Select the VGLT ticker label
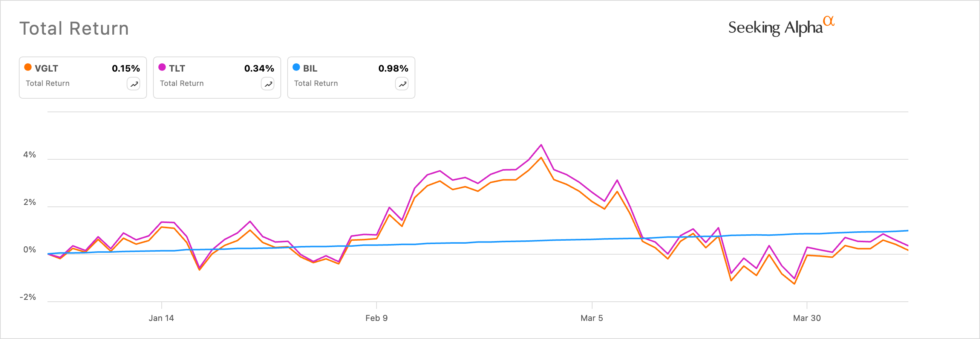The width and height of the screenshot is (980, 339). [46, 69]
